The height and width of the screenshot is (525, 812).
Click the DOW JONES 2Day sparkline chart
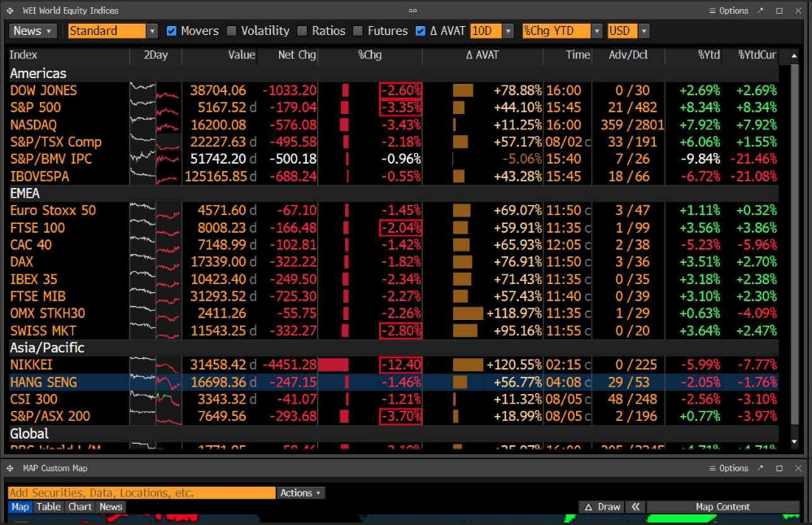[155, 90]
